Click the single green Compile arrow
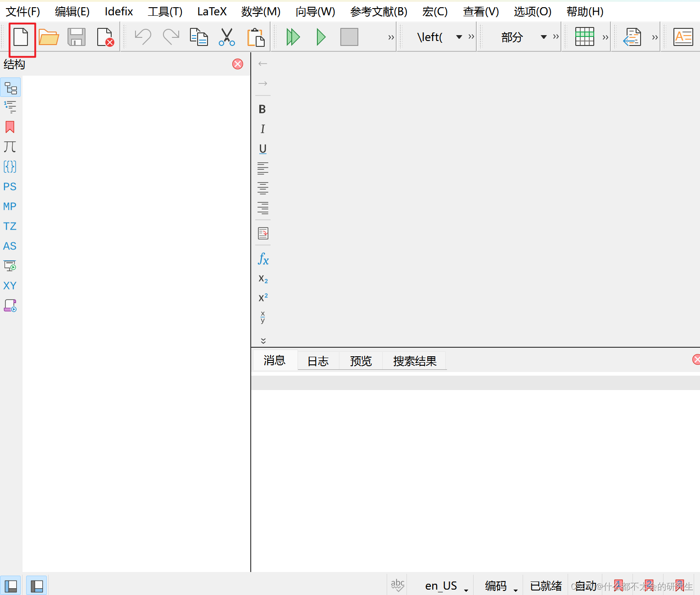This screenshot has width=700, height=595. [x=321, y=37]
